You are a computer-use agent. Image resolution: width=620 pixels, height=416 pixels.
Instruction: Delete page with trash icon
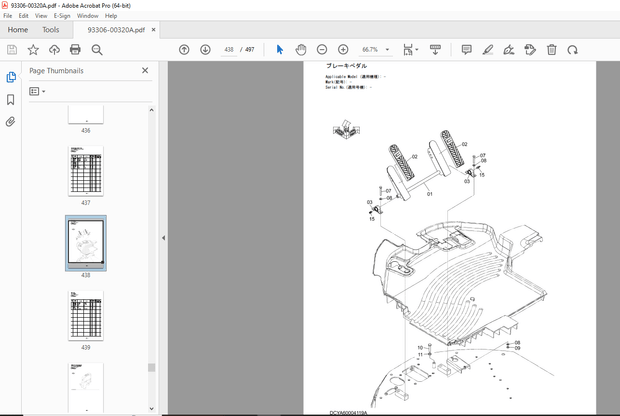click(x=552, y=49)
